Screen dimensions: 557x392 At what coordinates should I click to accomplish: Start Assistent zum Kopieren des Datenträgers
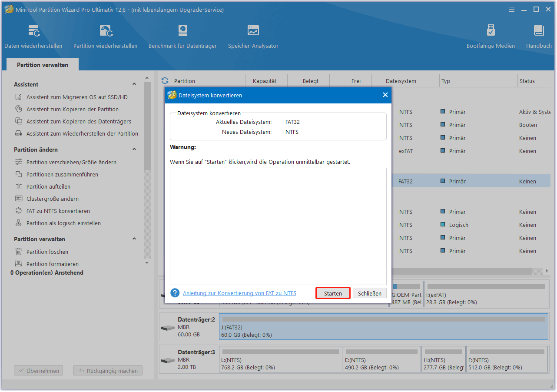(79, 121)
